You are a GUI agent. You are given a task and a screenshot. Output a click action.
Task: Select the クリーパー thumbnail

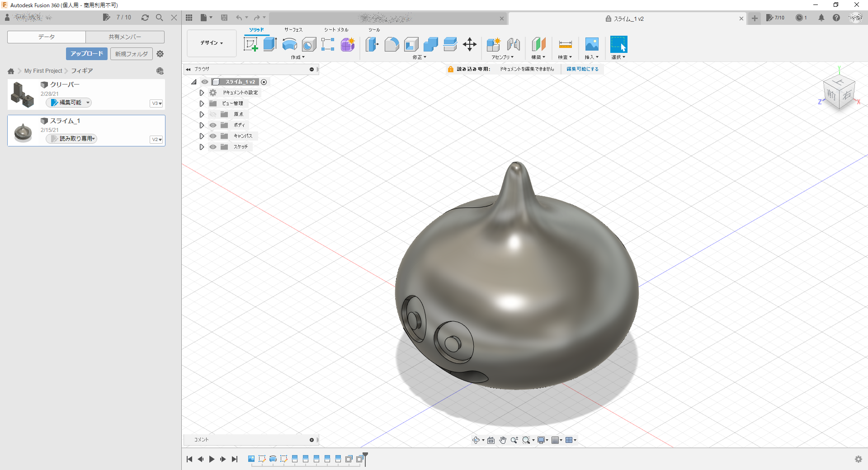click(23, 94)
